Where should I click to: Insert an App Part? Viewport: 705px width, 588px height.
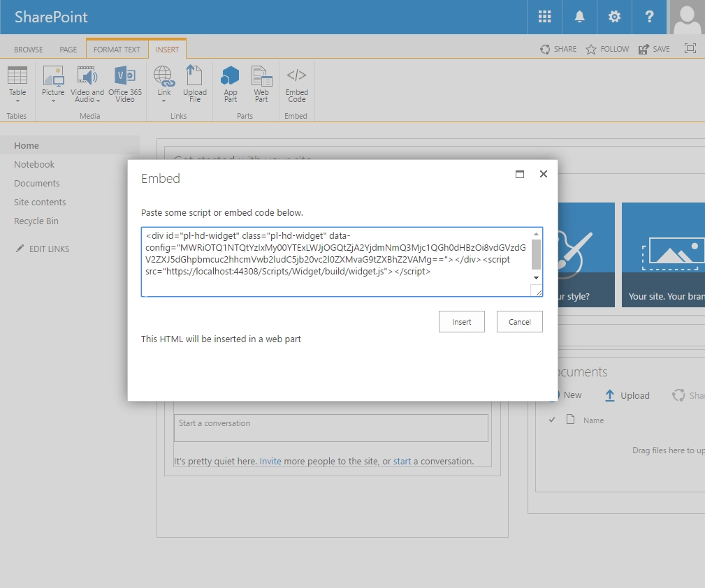pos(230,84)
